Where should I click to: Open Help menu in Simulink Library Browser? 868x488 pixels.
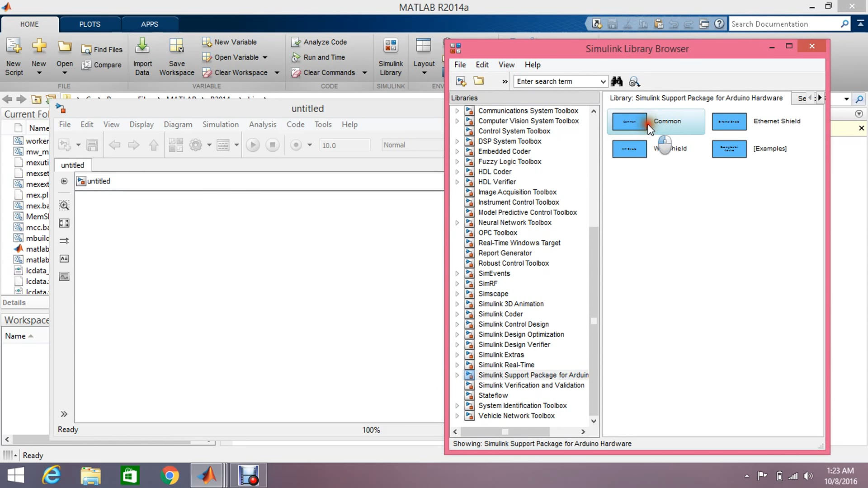(533, 65)
